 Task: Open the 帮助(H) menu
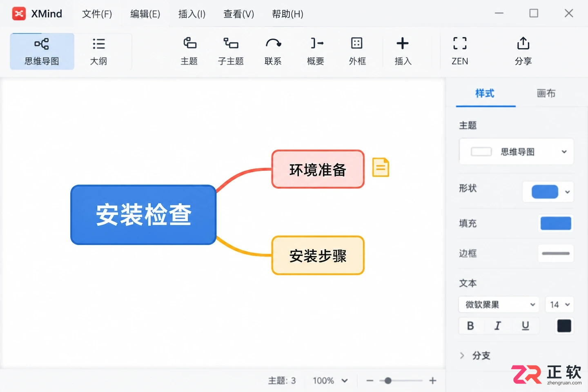click(287, 14)
